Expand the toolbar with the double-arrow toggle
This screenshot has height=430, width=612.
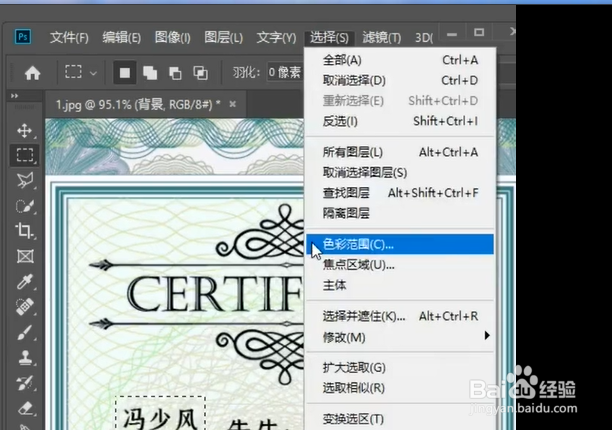15,96
